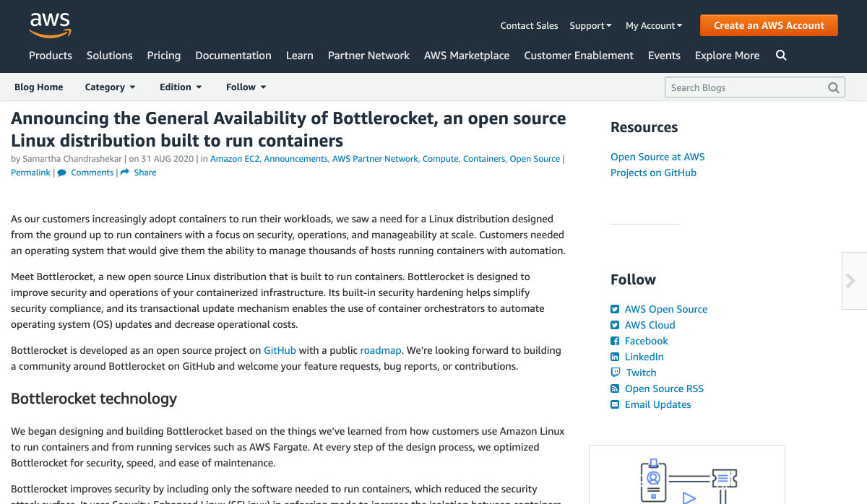Open the Comments link under the title
Viewport: 867px width, 504px height.
85,173
